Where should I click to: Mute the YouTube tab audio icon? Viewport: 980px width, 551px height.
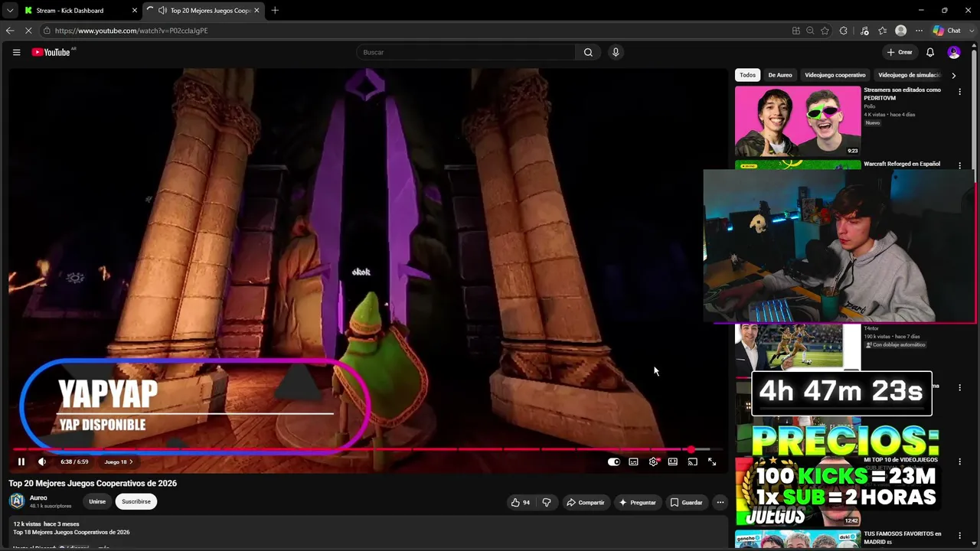click(162, 10)
